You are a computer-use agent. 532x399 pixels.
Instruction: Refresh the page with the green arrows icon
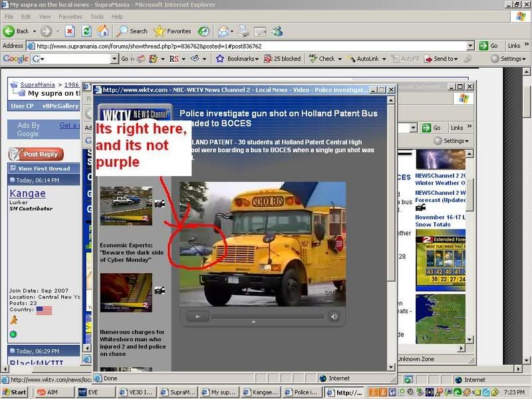coord(87,31)
